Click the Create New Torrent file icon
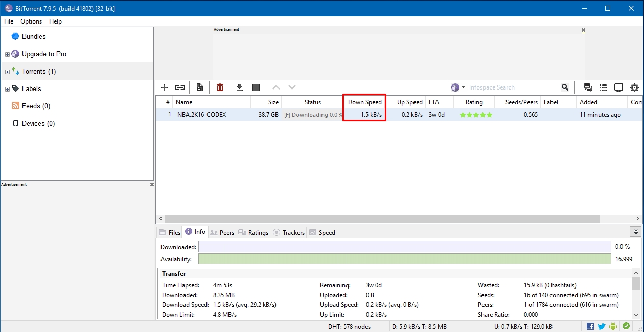The image size is (644, 332). [x=200, y=87]
